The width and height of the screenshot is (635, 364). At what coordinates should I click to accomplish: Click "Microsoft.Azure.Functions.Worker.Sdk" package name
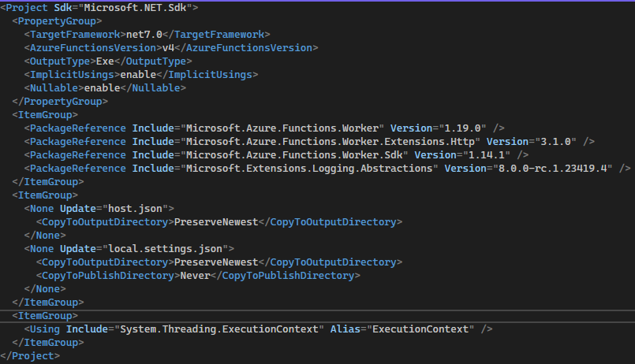(x=294, y=155)
